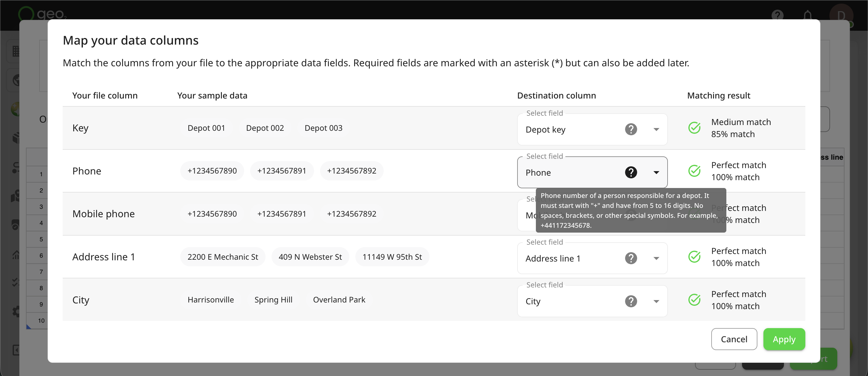The image size is (868, 376).
Task: Click +1234567892 in the Mobile phone row
Action: 351,214
